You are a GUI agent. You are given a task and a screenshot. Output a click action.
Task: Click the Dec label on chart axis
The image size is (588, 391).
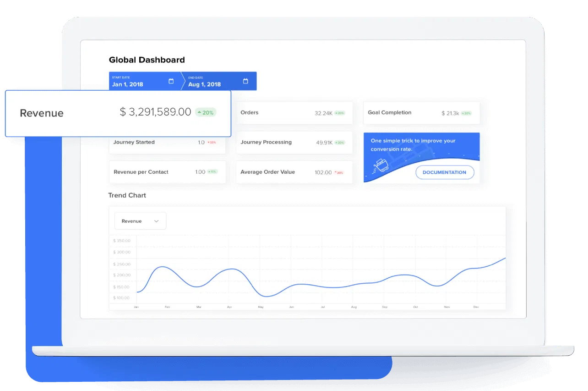pos(476,307)
